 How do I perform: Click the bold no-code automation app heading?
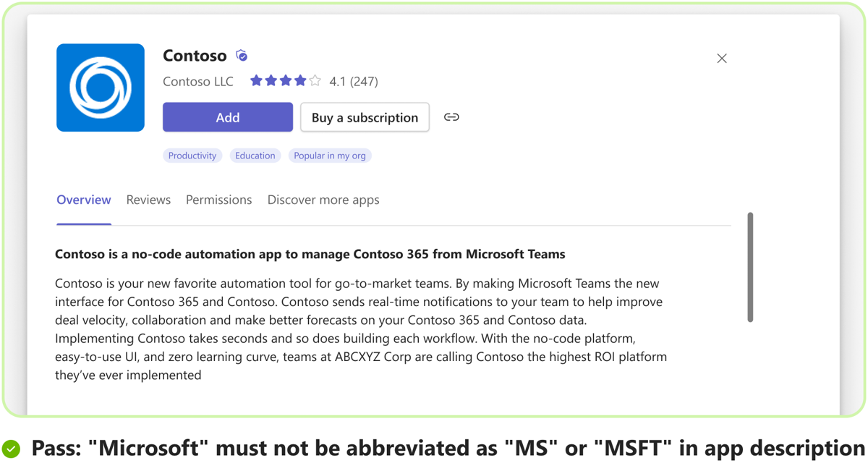click(310, 254)
